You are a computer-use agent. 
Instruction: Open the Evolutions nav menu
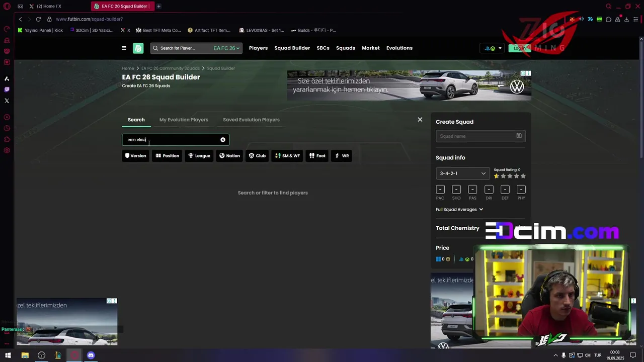pos(399,48)
